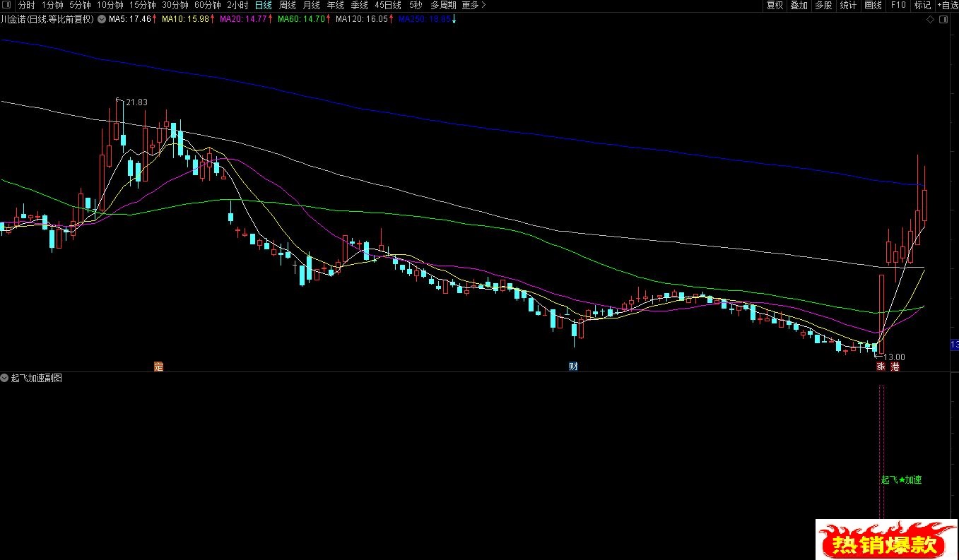Switch to 分时 intraday view
This screenshot has height=560, width=959.
[26, 5]
